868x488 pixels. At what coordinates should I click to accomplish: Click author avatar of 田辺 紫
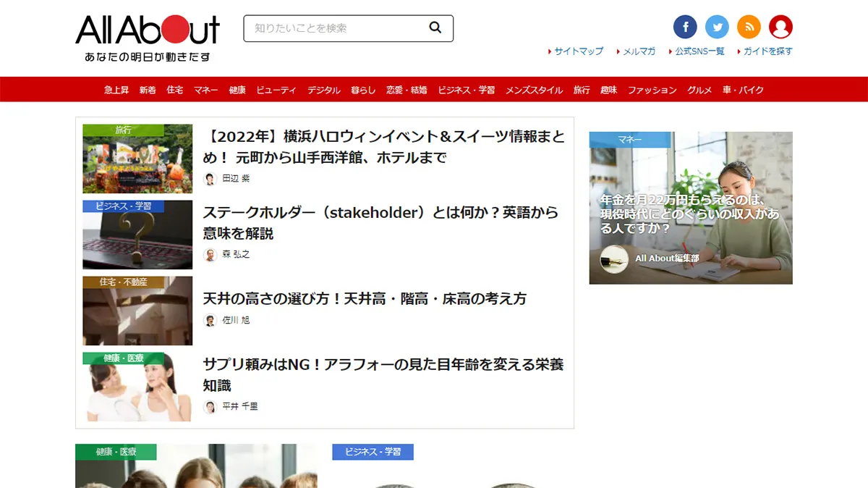click(210, 179)
